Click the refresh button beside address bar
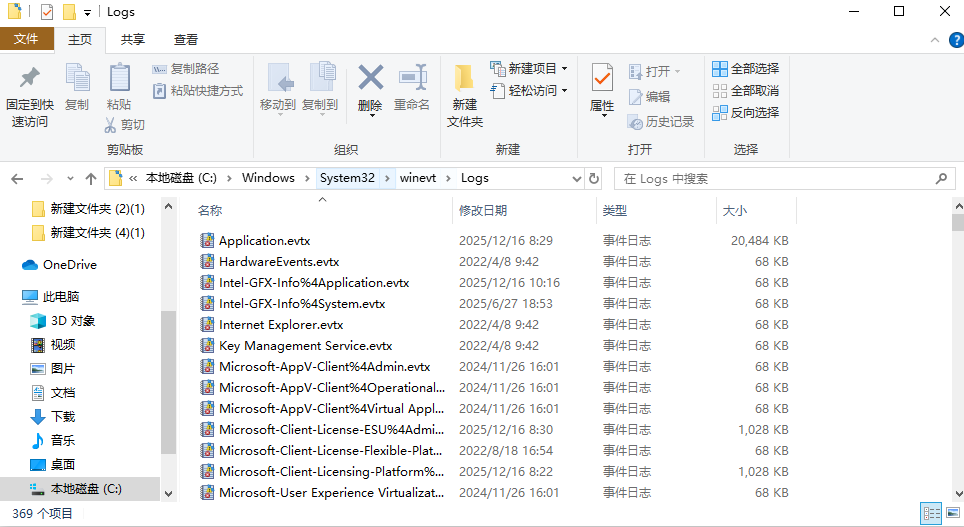The height and width of the screenshot is (527, 964). (594, 178)
